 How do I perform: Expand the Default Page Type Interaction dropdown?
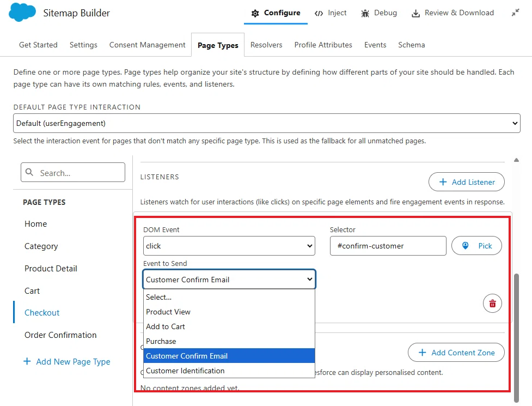click(x=267, y=123)
